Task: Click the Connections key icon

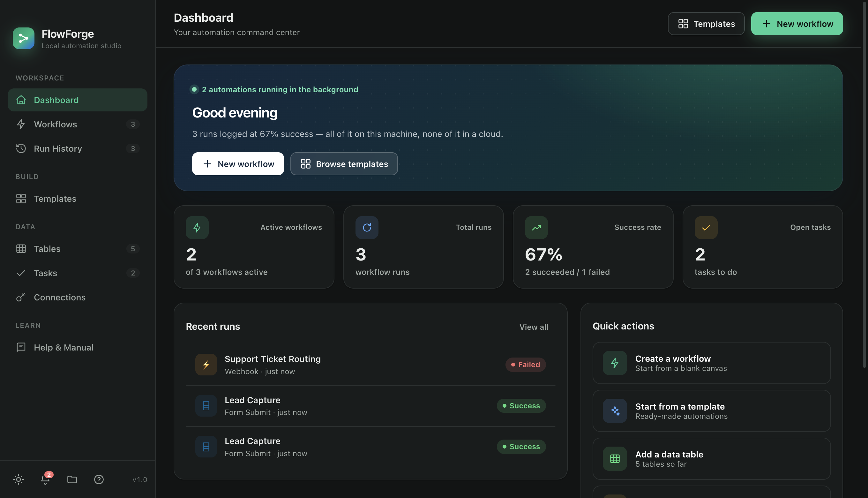Action: click(21, 297)
